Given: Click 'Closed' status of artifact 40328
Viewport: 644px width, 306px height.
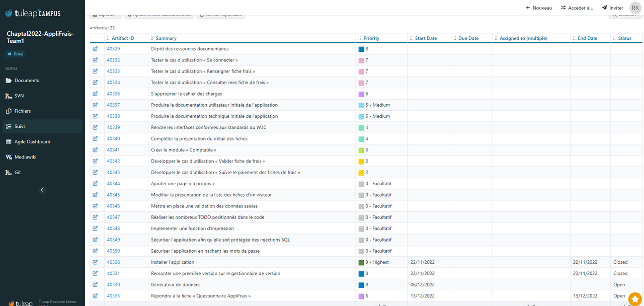Looking at the screenshot, I should (x=620, y=262).
